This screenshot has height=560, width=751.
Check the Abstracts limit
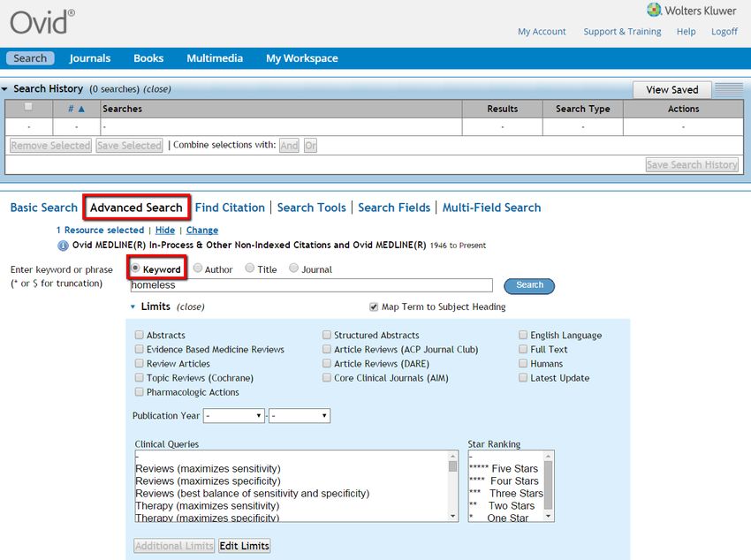140,335
